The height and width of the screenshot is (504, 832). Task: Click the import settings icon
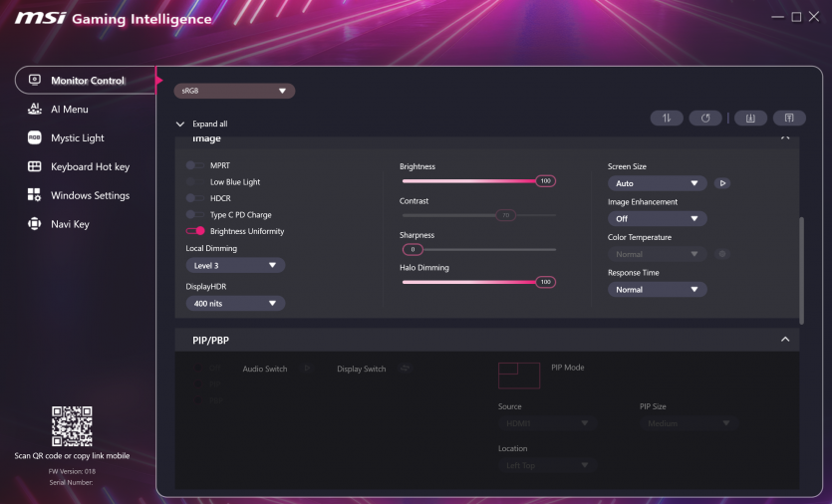(x=750, y=118)
